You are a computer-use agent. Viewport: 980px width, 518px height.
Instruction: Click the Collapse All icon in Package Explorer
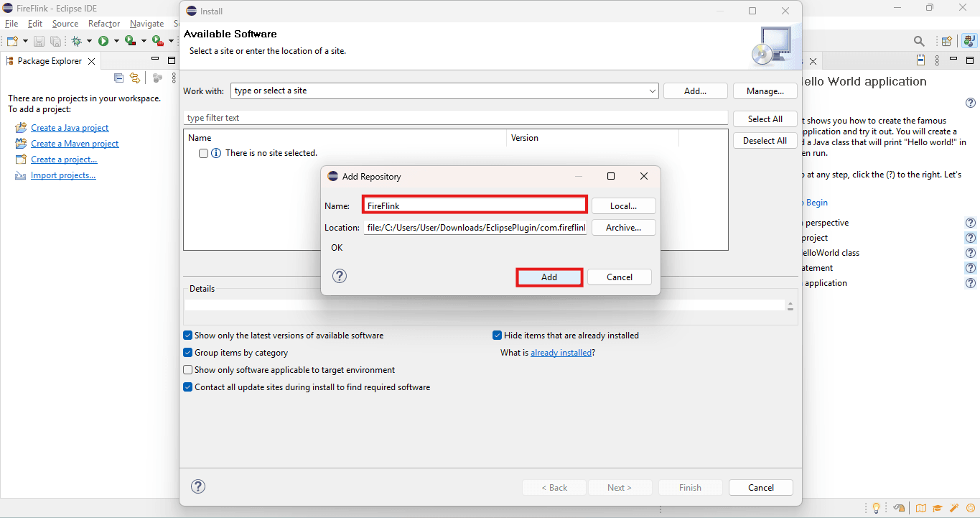[x=119, y=78]
